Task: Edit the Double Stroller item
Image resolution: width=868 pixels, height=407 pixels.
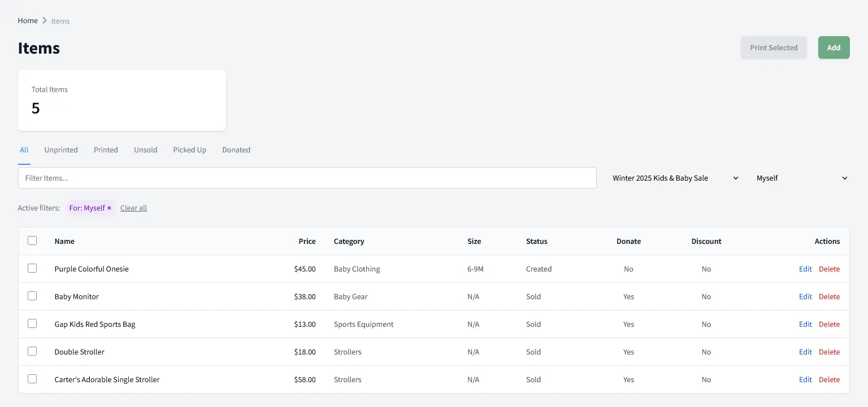Action: (x=805, y=352)
